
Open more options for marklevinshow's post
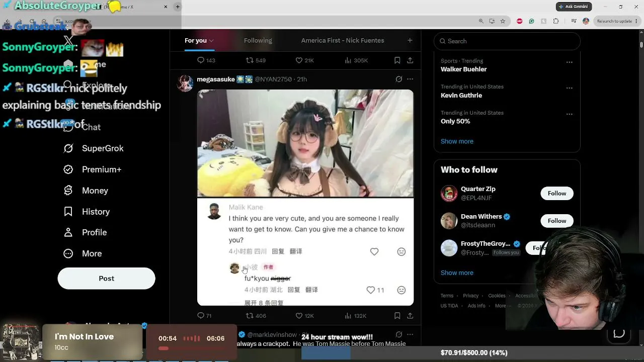pos(410,334)
